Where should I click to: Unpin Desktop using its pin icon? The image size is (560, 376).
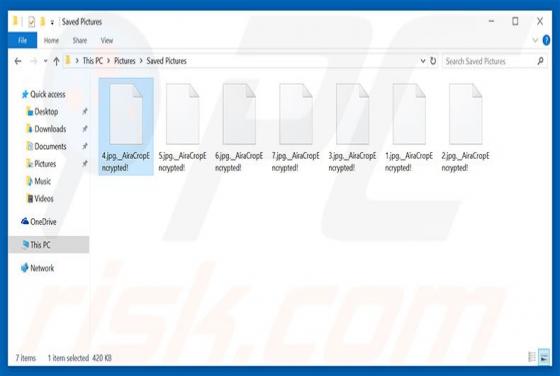click(85, 112)
